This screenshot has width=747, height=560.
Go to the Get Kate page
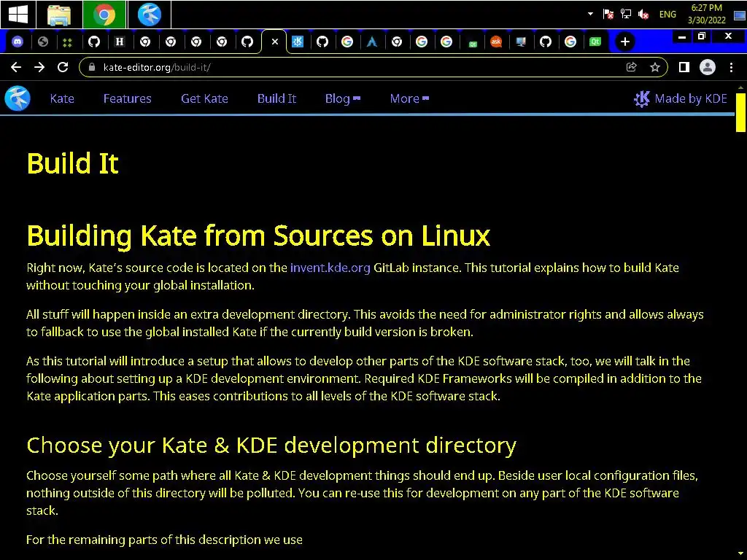click(204, 98)
